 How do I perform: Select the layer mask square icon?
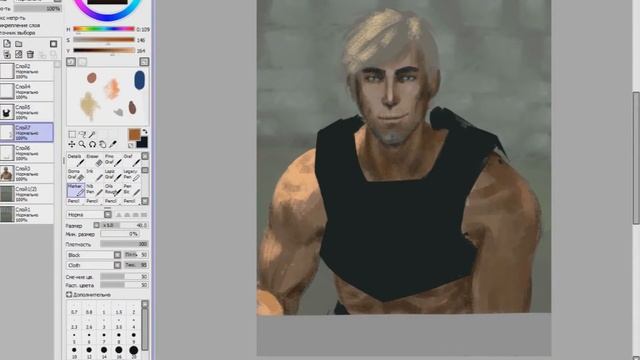coord(53,44)
